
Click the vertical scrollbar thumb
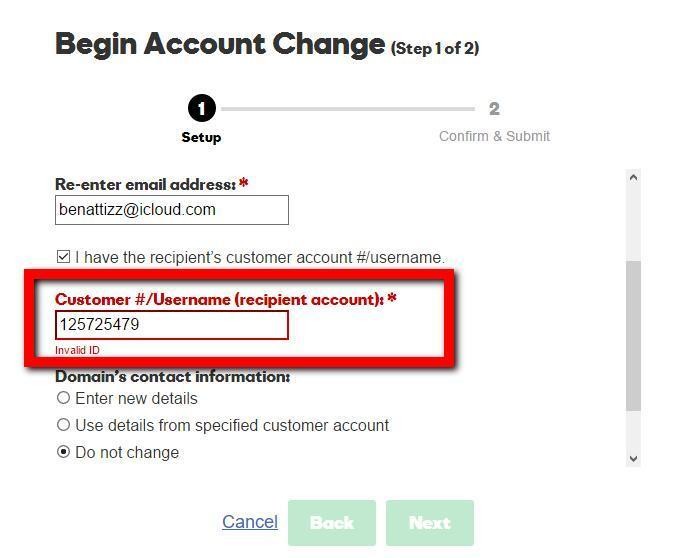(x=633, y=335)
